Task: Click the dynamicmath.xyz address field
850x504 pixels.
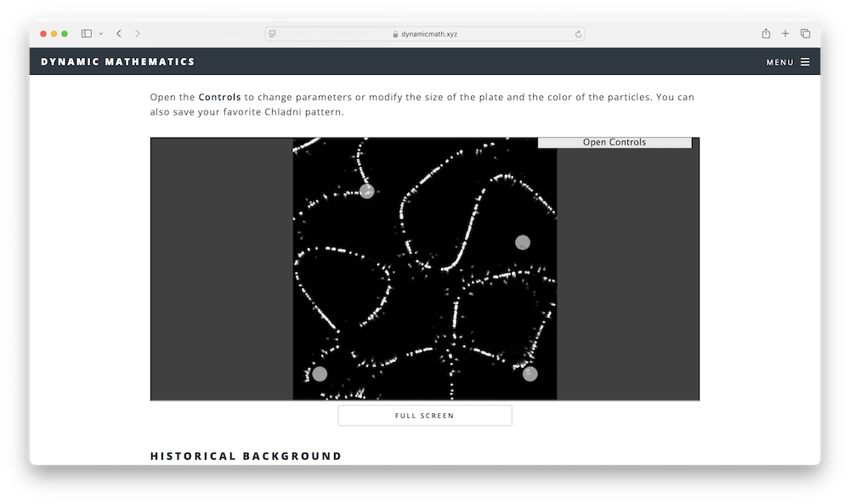Action: point(424,34)
